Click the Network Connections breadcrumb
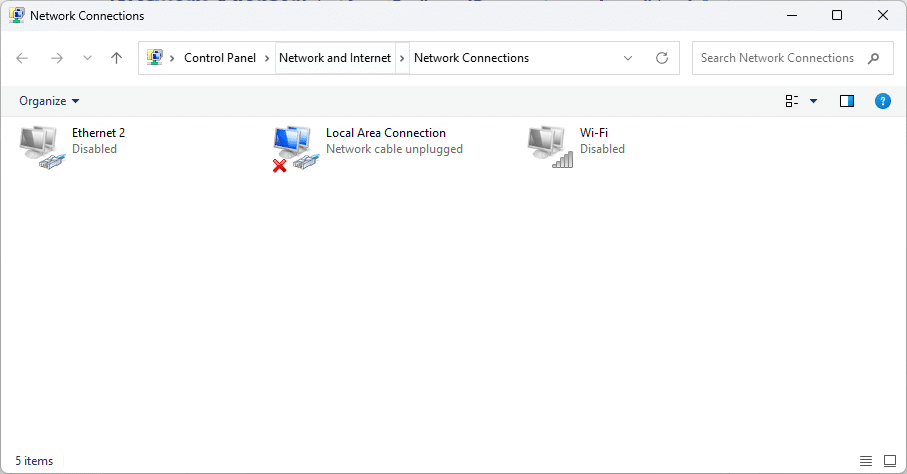 click(471, 58)
